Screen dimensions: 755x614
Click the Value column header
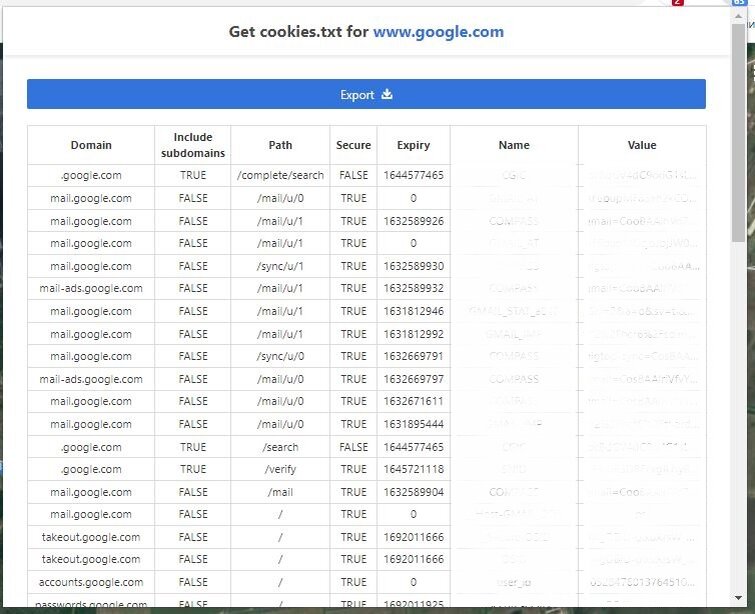pyautogui.click(x=642, y=145)
